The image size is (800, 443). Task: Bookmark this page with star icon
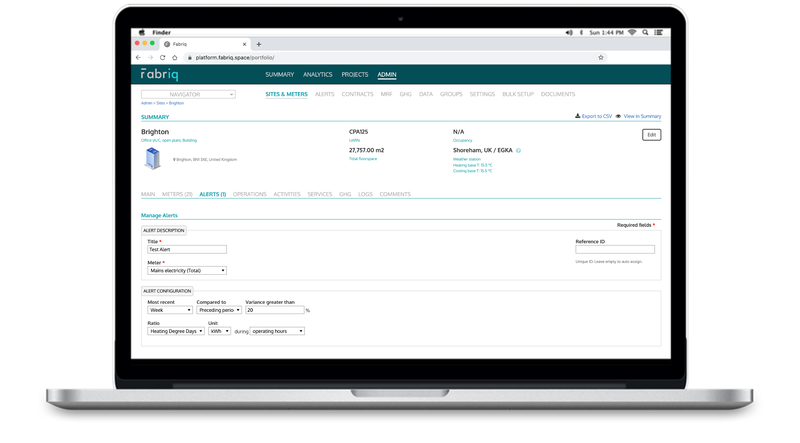[x=601, y=58]
